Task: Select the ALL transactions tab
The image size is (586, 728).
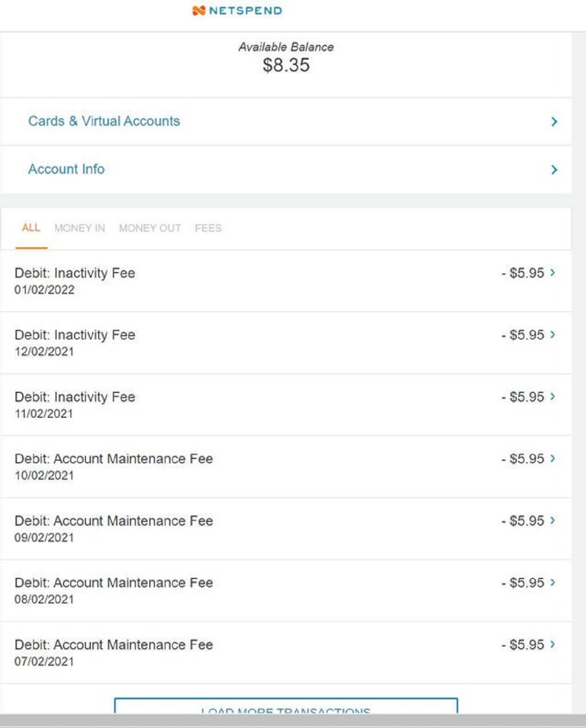Action: point(31,228)
